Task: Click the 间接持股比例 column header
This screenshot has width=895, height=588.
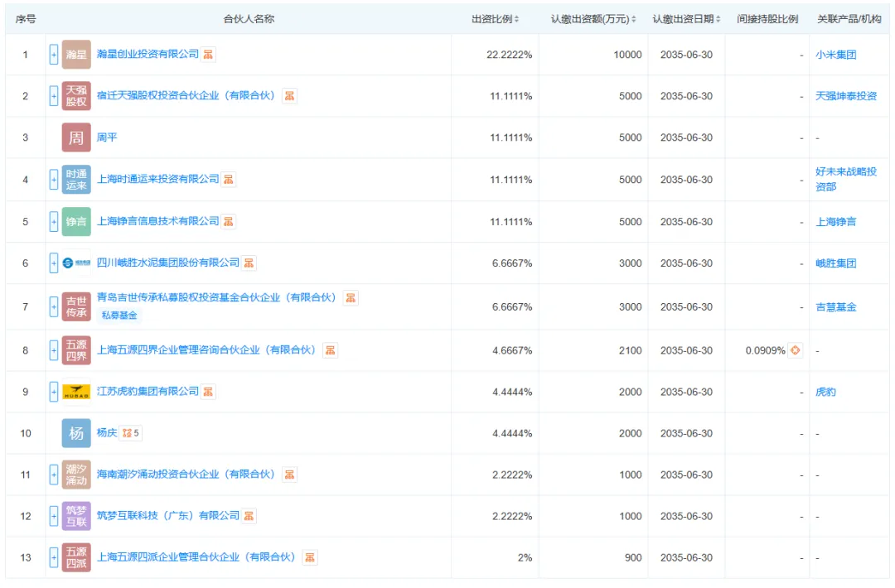Action: (x=767, y=19)
